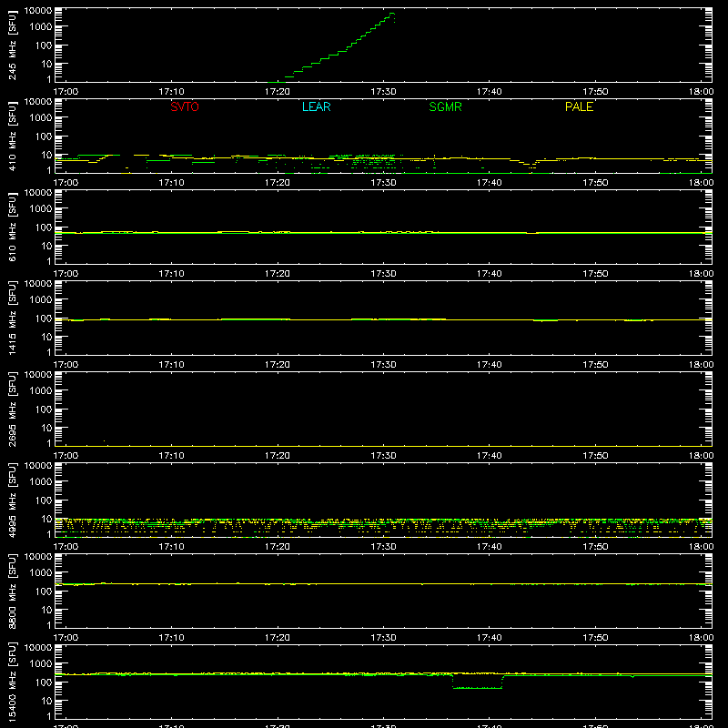This screenshot has width=728, height=728.
Task: Click the cyan LEAR station label
Action: click(x=316, y=106)
